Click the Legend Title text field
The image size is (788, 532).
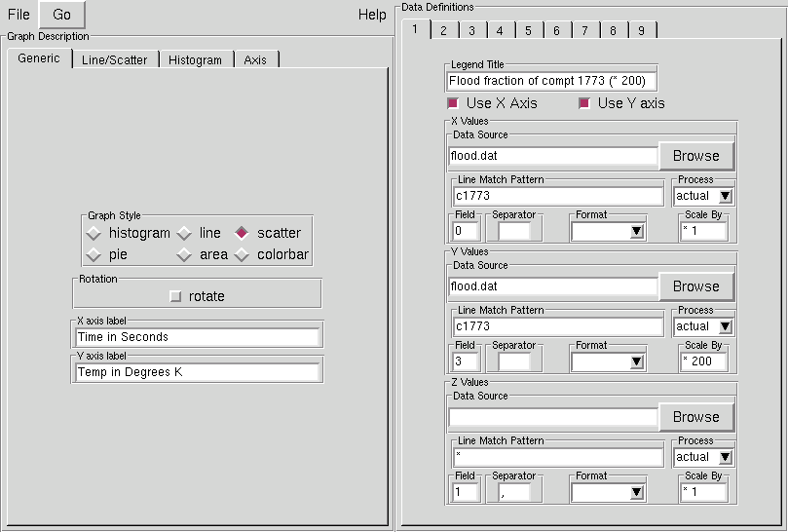point(552,82)
